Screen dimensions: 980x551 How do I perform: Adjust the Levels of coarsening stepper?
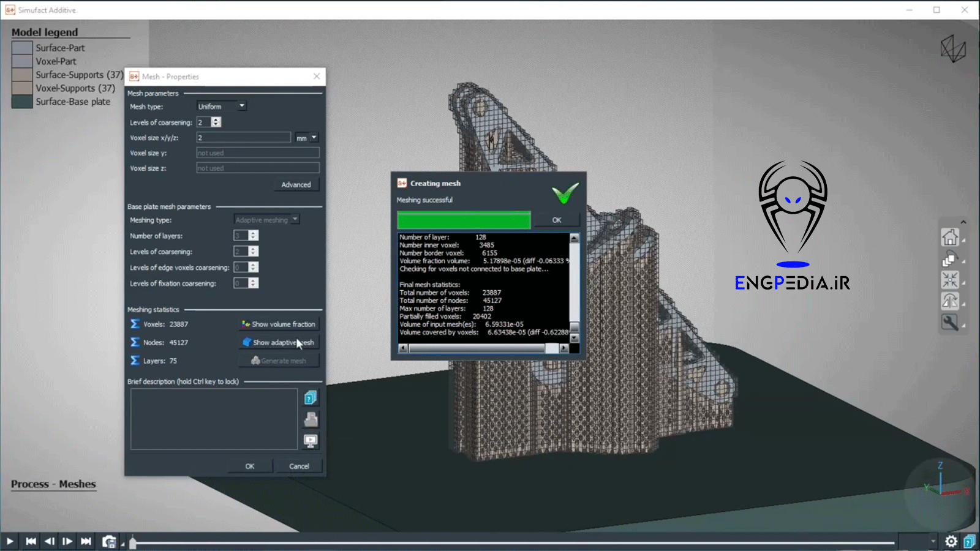216,122
